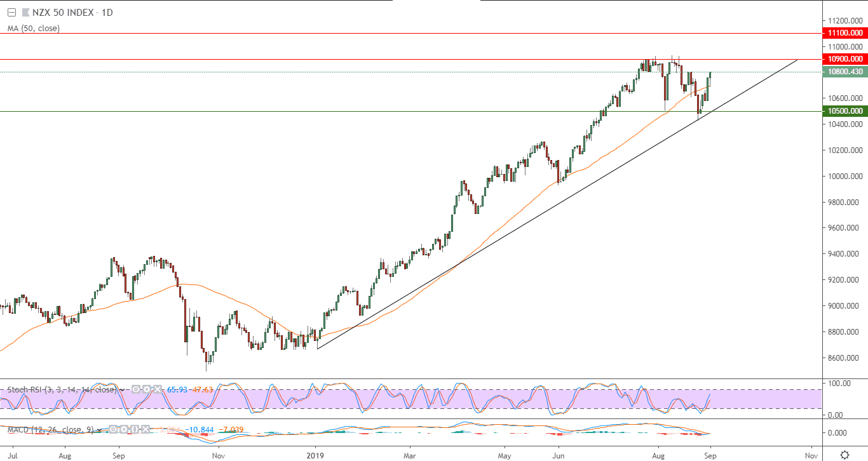This screenshot has width=868, height=461.
Task: Click the 11200.000 price axis label
Action: [x=844, y=21]
